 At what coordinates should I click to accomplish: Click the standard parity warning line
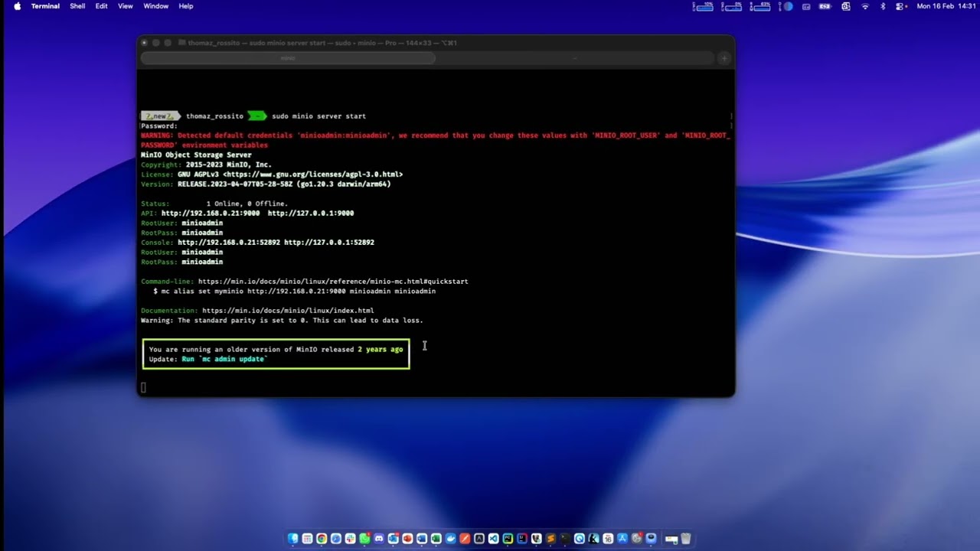[282, 321]
